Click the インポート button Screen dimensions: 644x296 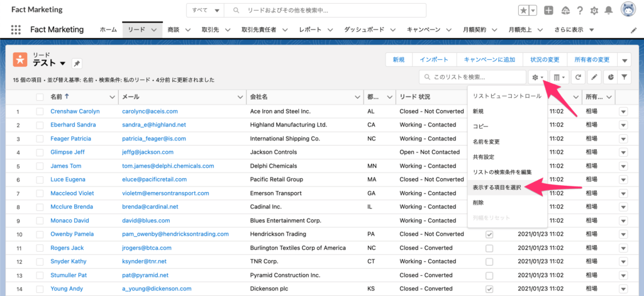point(434,60)
